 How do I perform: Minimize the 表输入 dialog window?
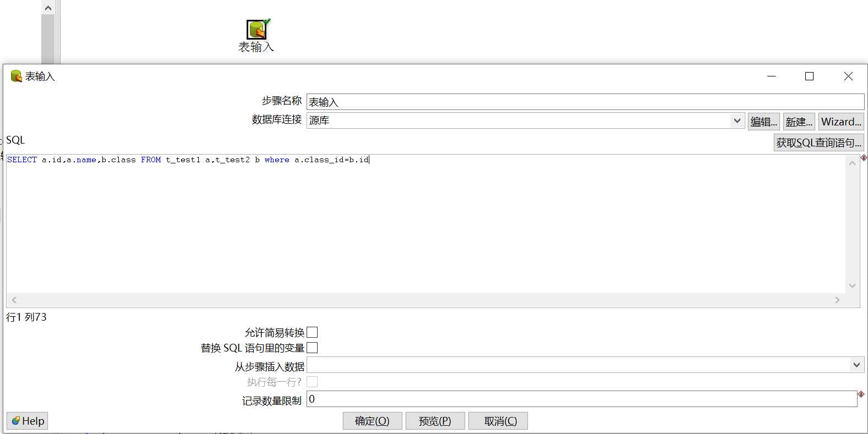coord(772,76)
